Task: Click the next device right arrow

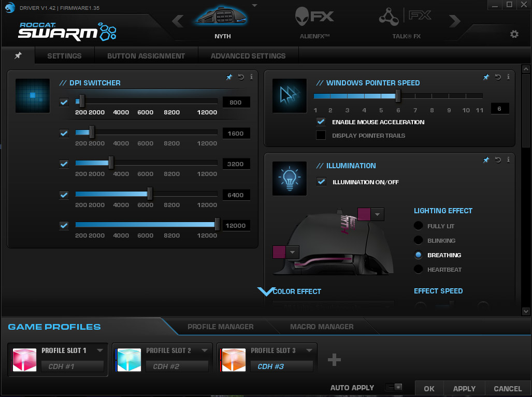Action: tap(454, 21)
